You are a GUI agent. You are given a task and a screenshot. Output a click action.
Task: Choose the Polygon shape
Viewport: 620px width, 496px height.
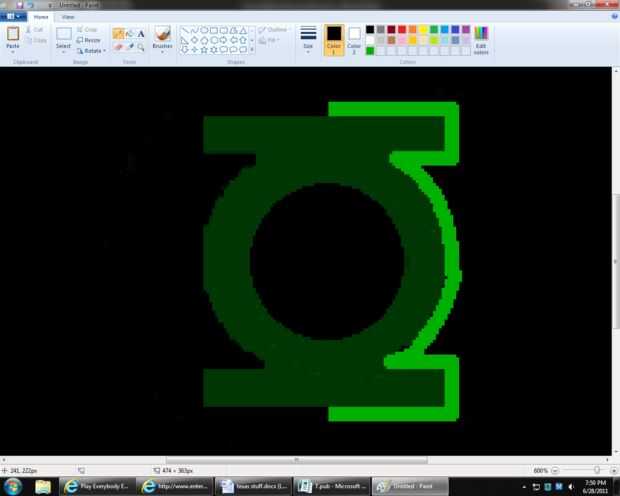233,30
